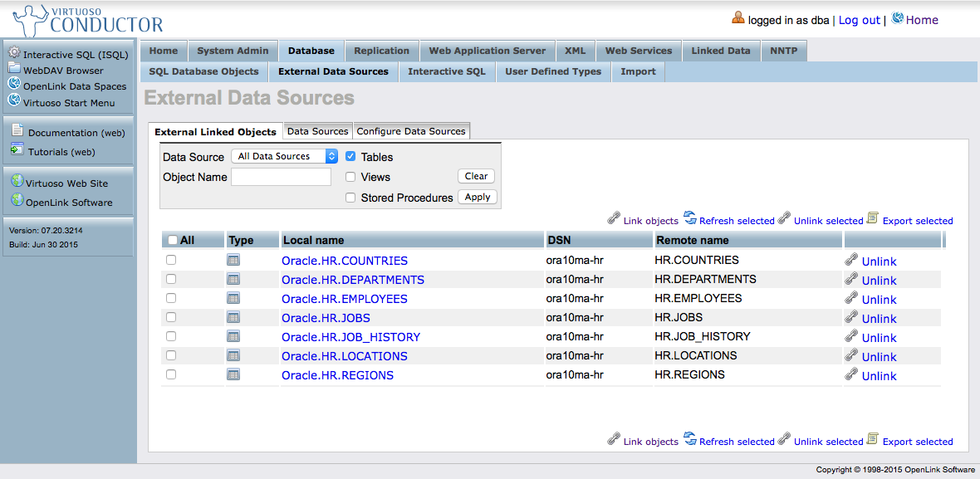Click the Documentation (web) page icon
This screenshot has height=479, width=980.
tap(17, 130)
